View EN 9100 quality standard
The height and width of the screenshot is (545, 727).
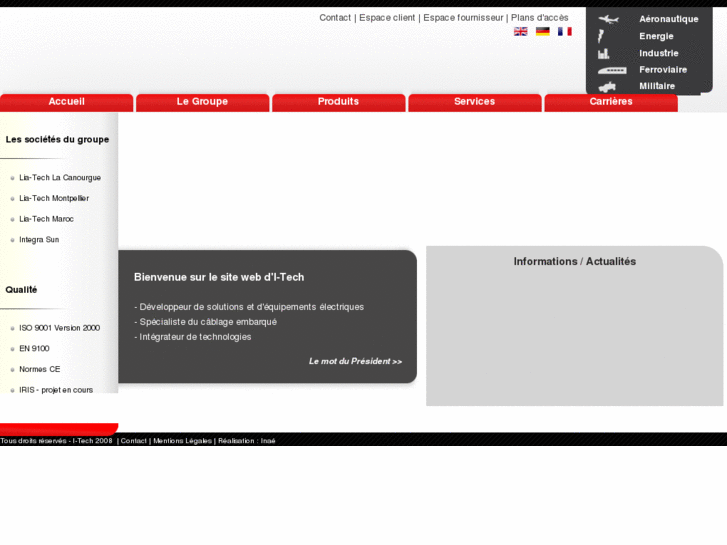[34, 349]
